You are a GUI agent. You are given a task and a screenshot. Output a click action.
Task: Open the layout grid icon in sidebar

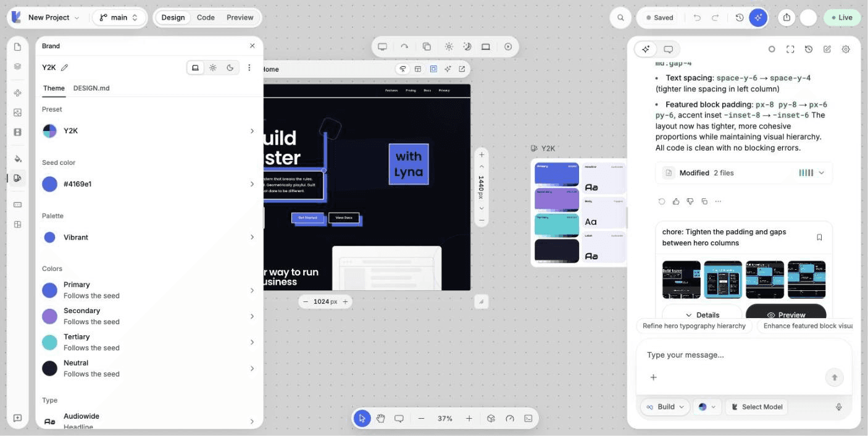(x=17, y=225)
